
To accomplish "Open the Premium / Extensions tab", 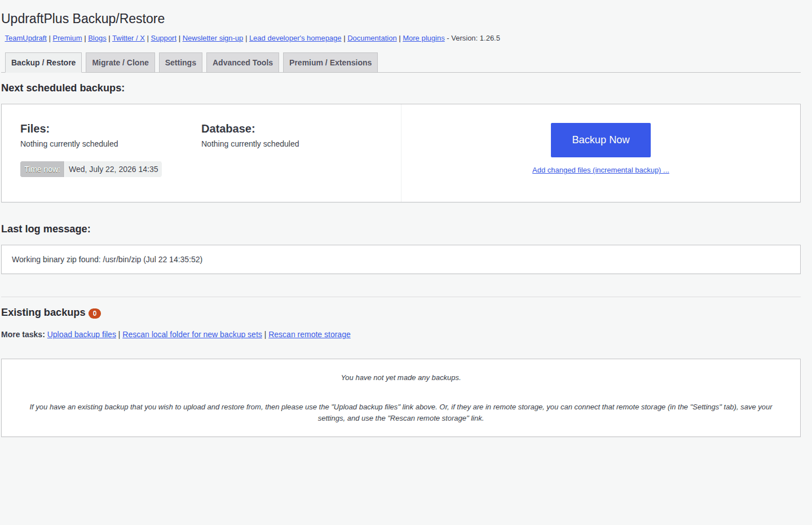I will click(x=330, y=63).
